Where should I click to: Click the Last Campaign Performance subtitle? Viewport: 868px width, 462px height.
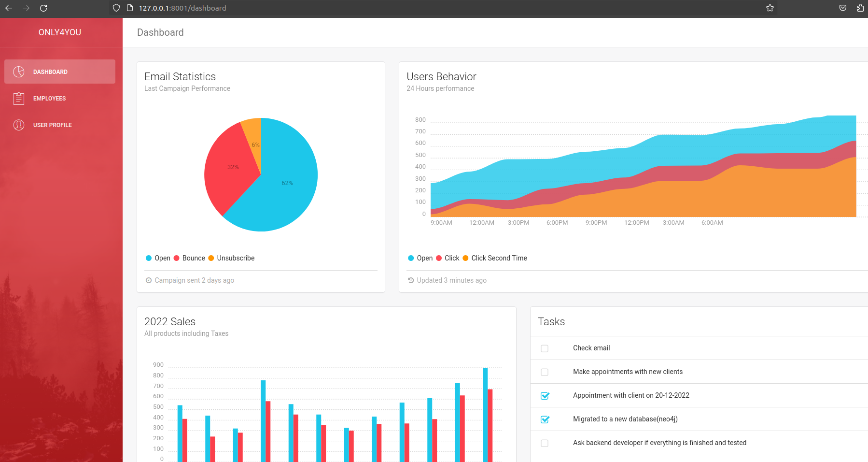pos(187,88)
